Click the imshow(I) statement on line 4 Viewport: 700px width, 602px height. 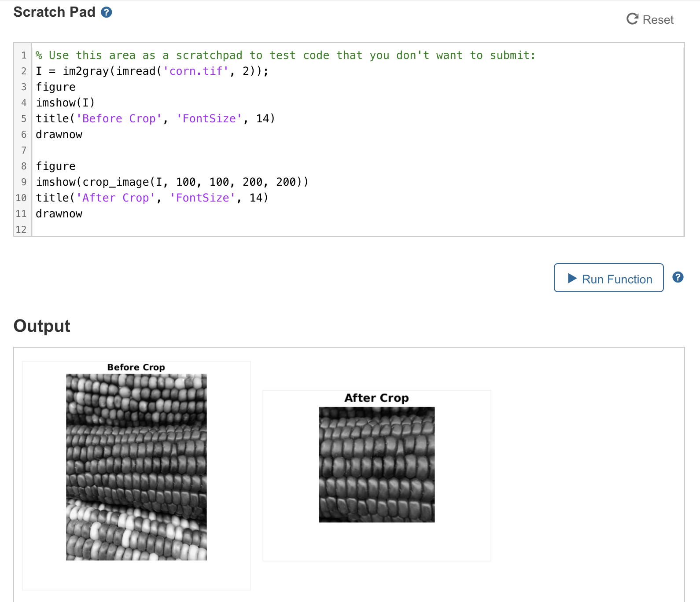65,103
